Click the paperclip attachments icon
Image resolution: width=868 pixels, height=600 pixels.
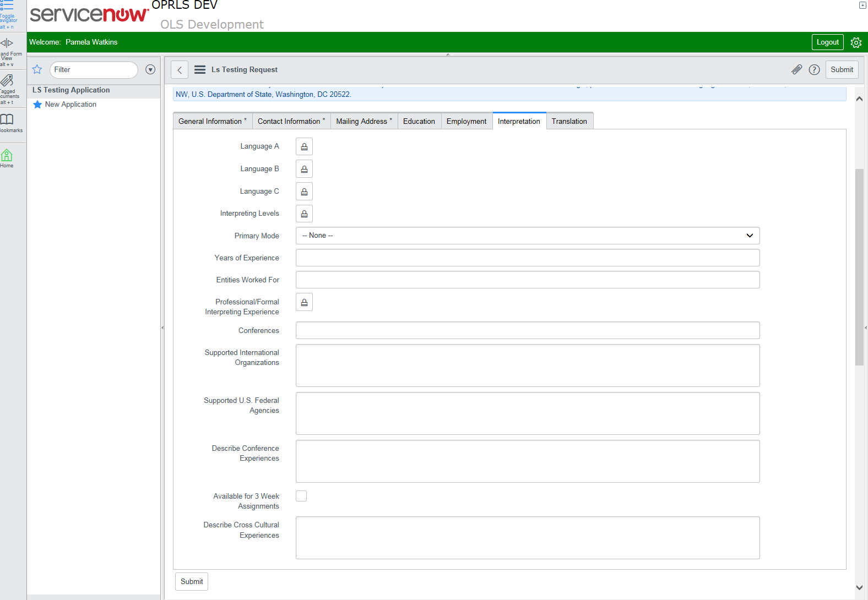pos(796,69)
